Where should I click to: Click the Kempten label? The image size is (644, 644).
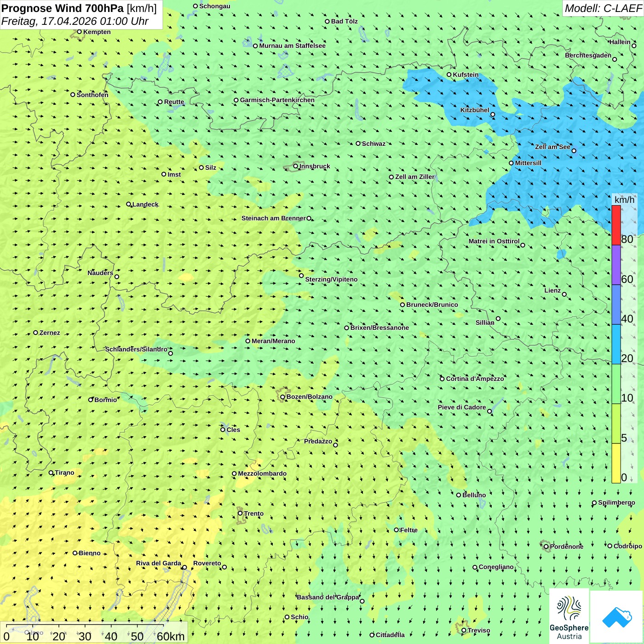(97, 32)
